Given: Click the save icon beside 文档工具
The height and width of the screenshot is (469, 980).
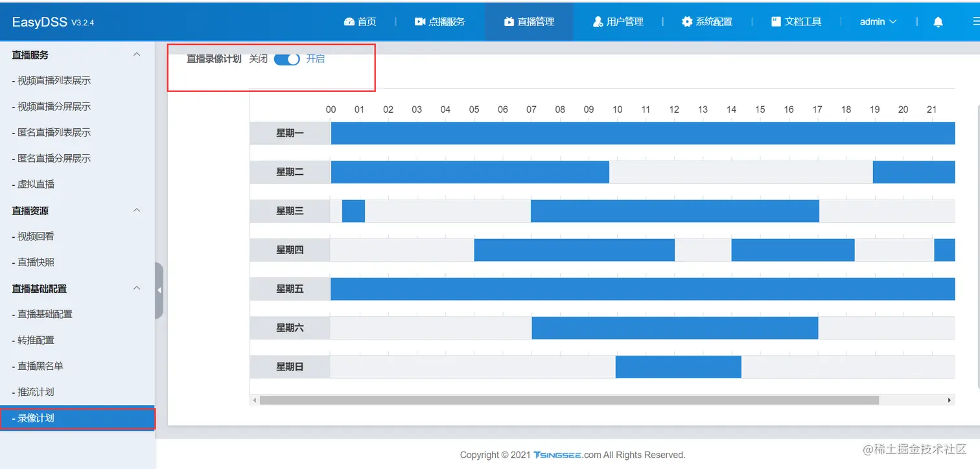Looking at the screenshot, I should click(776, 21).
